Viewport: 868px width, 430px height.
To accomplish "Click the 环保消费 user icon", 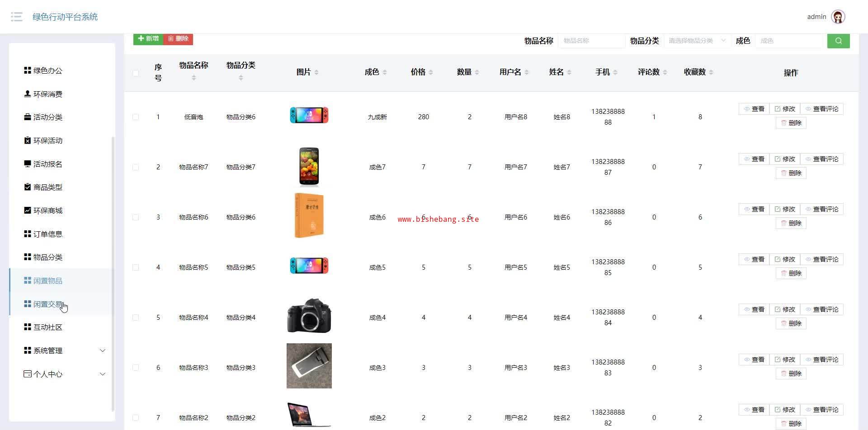I will [27, 94].
